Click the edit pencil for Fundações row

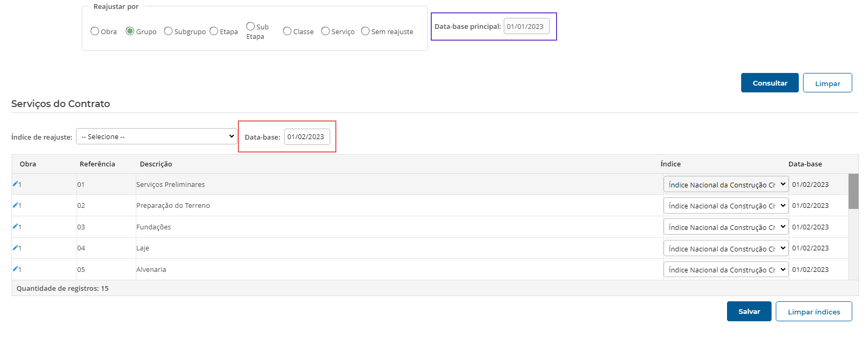(x=16, y=226)
